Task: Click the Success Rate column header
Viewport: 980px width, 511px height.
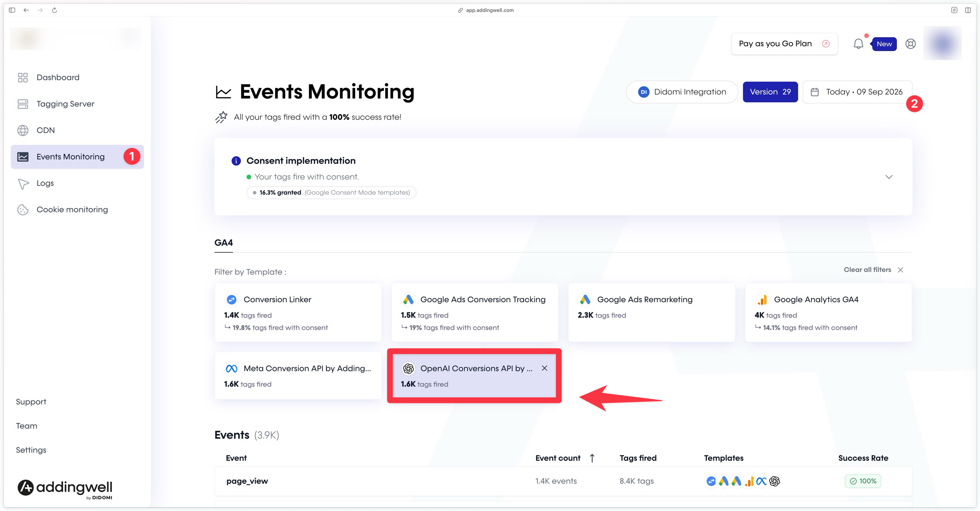Action: tap(863, 458)
